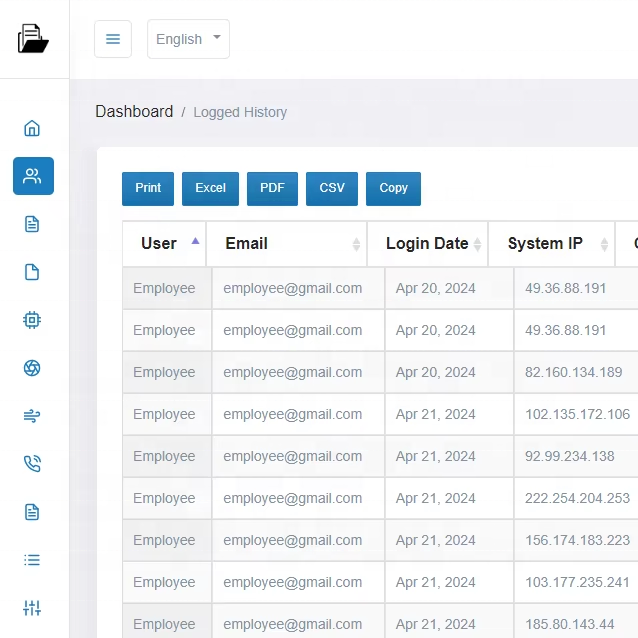Image resolution: width=638 pixels, height=638 pixels.
Task: Open the CPU chip icon in sidebar
Action: pyautogui.click(x=32, y=320)
